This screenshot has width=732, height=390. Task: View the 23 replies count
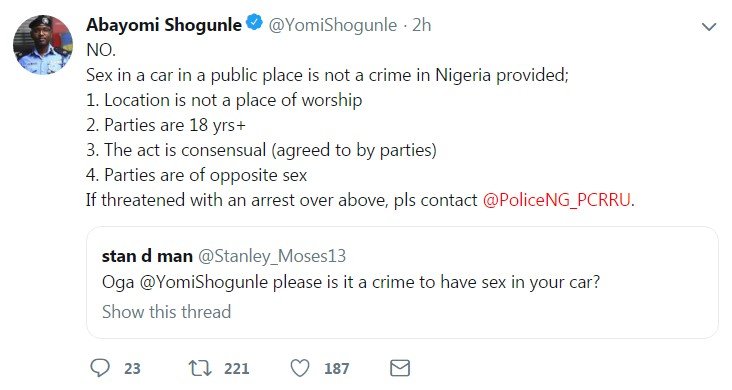(x=132, y=369)
